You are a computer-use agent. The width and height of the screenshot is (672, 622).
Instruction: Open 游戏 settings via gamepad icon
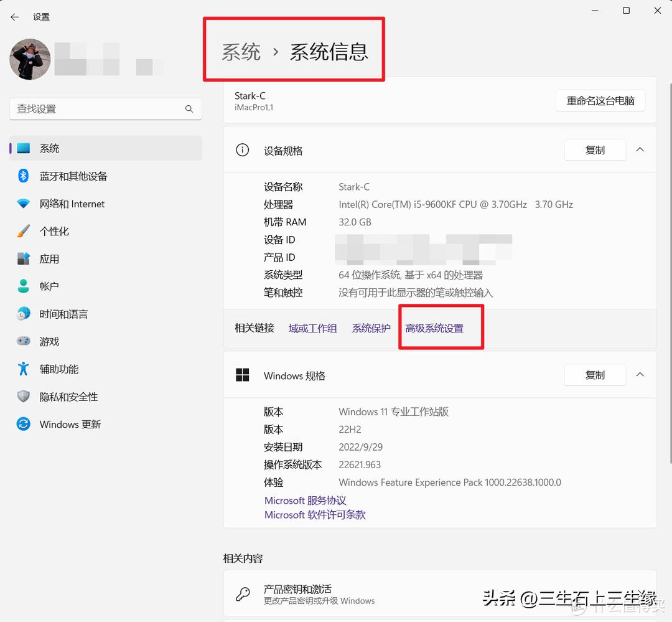pos(22,341)
